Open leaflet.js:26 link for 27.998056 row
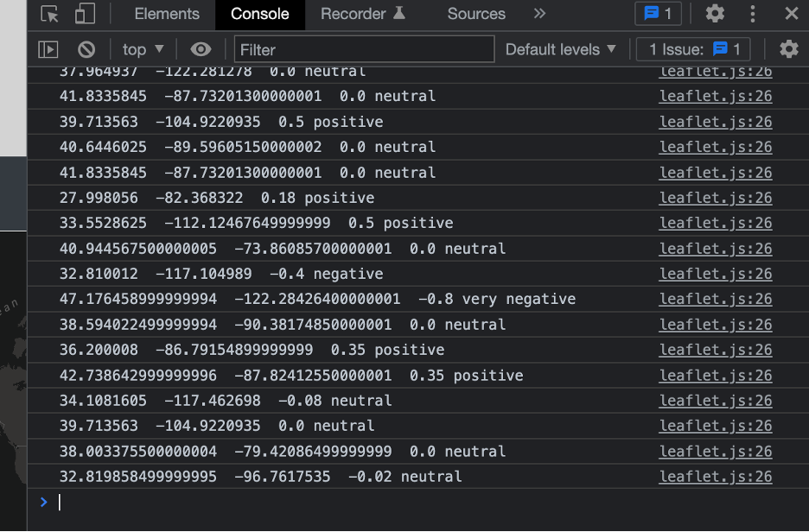Image resolution: width=809 pixels, height=532 pixels. pyautogui.click(x=716, y=198)
